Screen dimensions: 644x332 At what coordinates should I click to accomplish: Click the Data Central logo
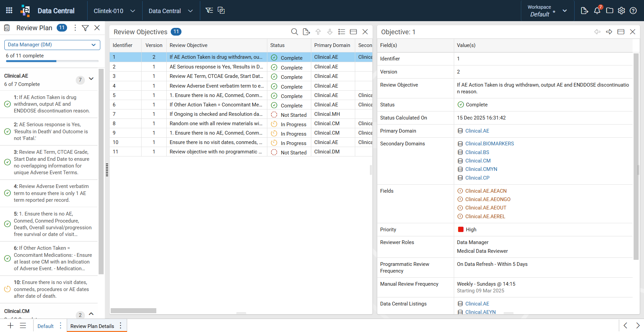click(25, 11)
